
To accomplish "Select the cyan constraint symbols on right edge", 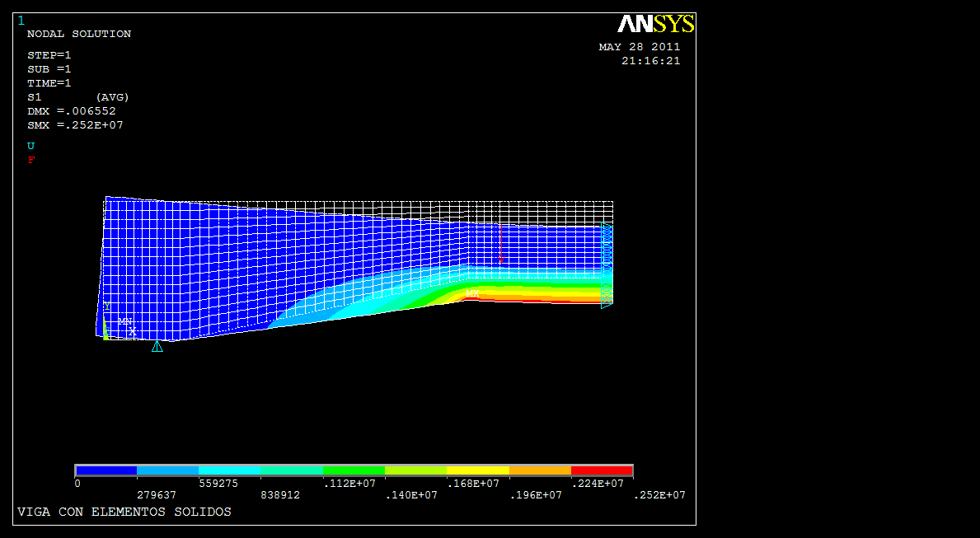I will tap(607, 264).
